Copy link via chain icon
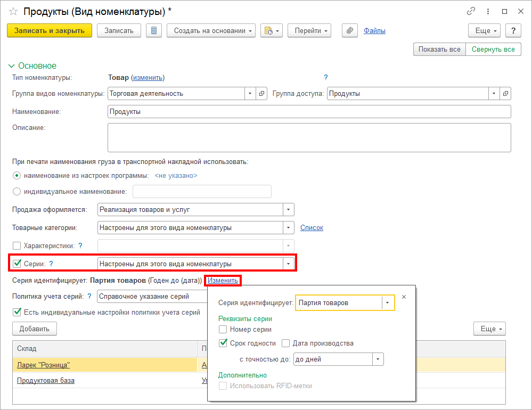Viewport: 532px width, 410px height. point(471,11)
